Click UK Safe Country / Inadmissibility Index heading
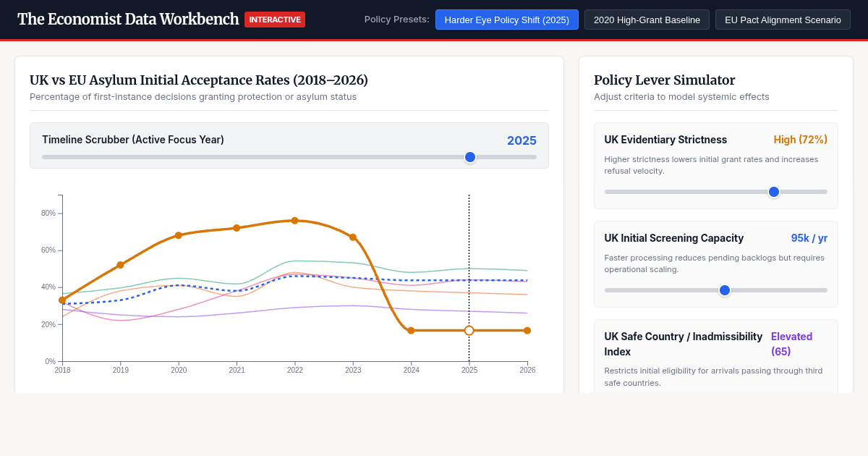This screenshot has height=456, width=868. pos(684,344)
